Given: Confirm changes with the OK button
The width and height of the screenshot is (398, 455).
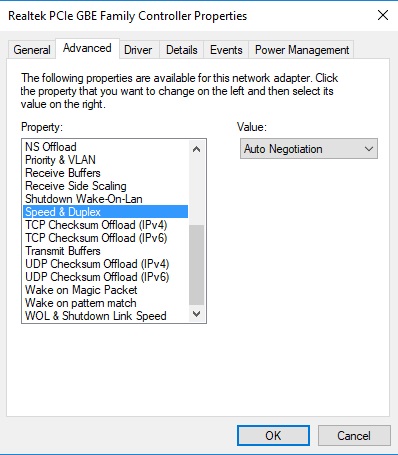Looking at the screenshot, I should 273,435.
